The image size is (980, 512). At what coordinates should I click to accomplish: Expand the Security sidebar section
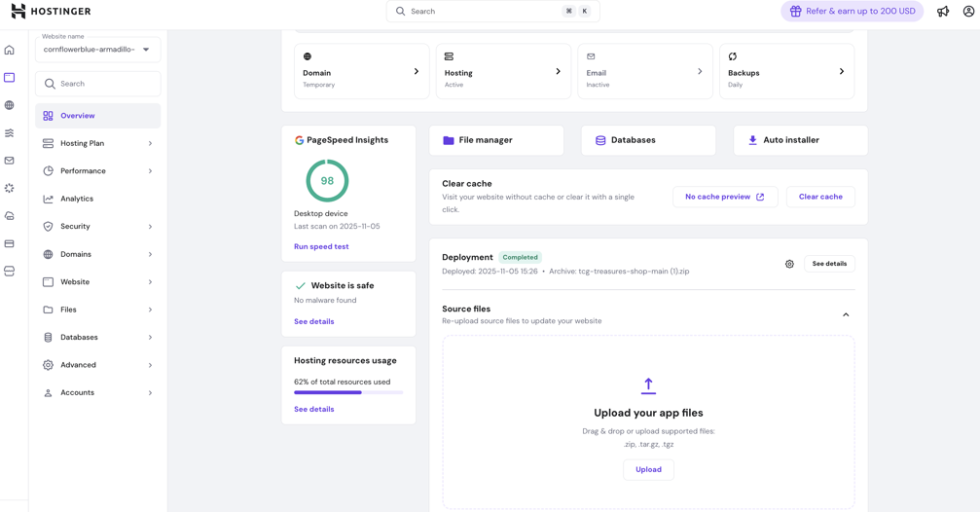tap(97, 226)
